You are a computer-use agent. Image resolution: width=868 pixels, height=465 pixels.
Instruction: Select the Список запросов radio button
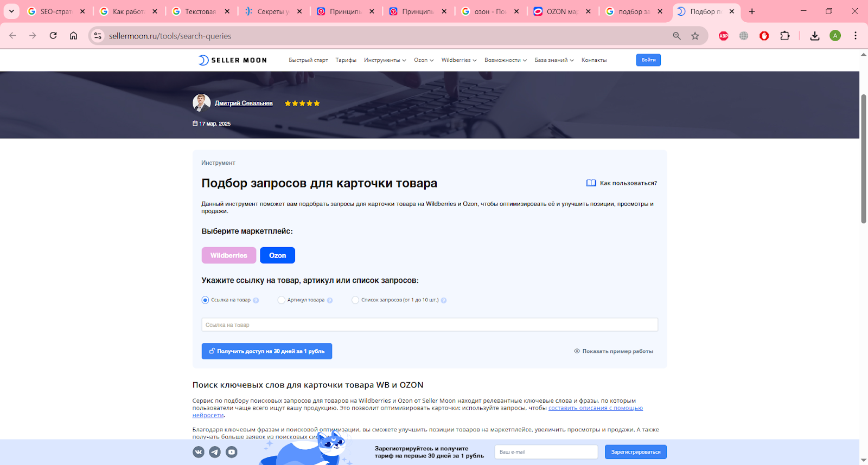[355, 300]
